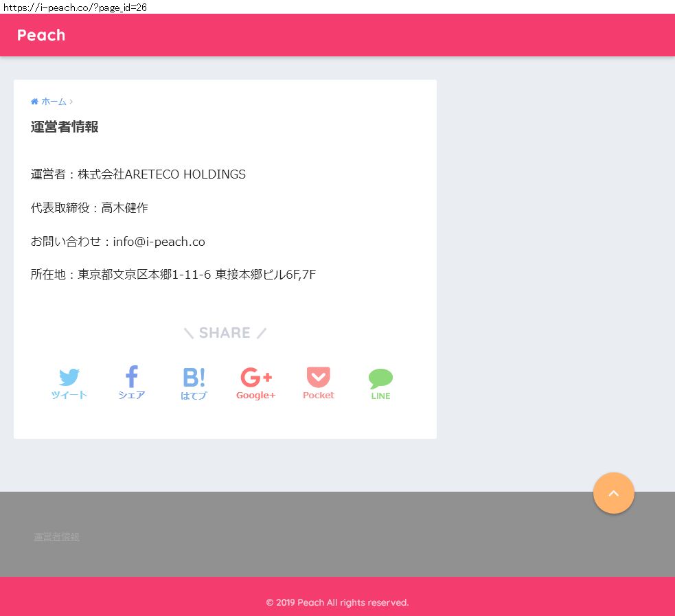Share using the Google+ G+ icon
The height and width of the screenshot is (616, 675).
(256, 377)
